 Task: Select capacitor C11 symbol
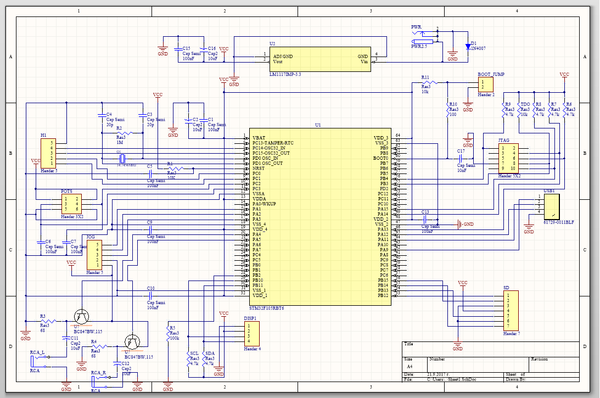(66, 339)
